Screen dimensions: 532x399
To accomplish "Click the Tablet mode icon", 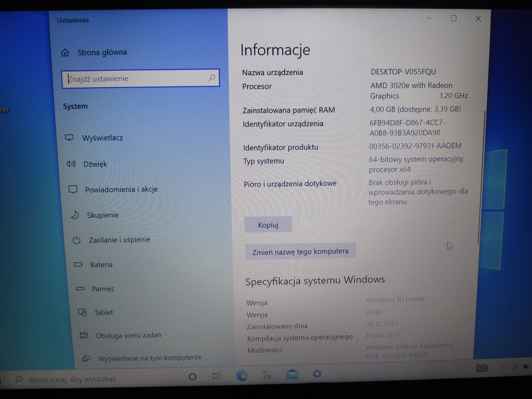I will 82,312.
